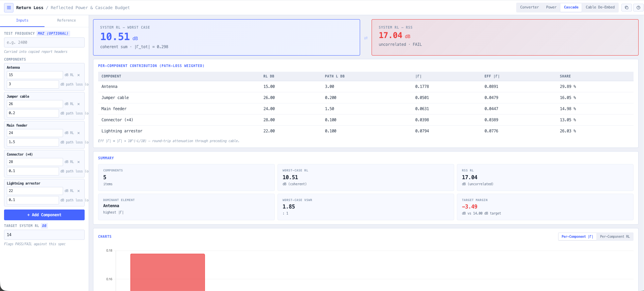Click the DB badge near target RL
Image resolution: width=644 pixels, height=291 pixels.
click(x=44, y=226)
